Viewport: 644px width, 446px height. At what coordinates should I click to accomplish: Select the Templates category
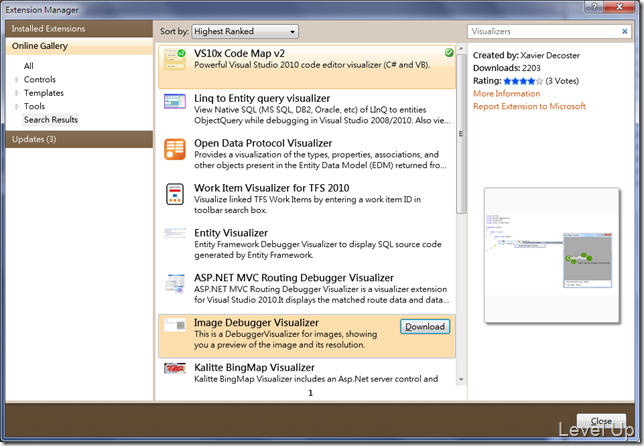[x=44, y=93]
